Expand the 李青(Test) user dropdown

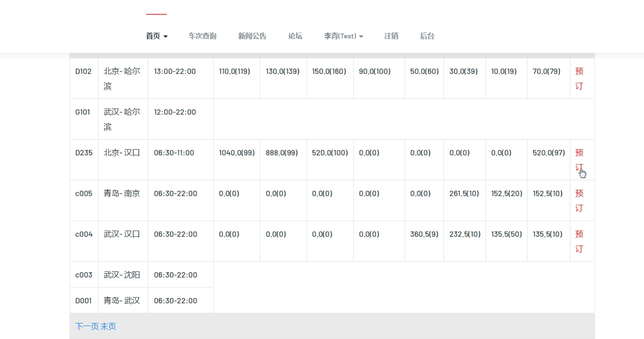click(x=344, y=36)
